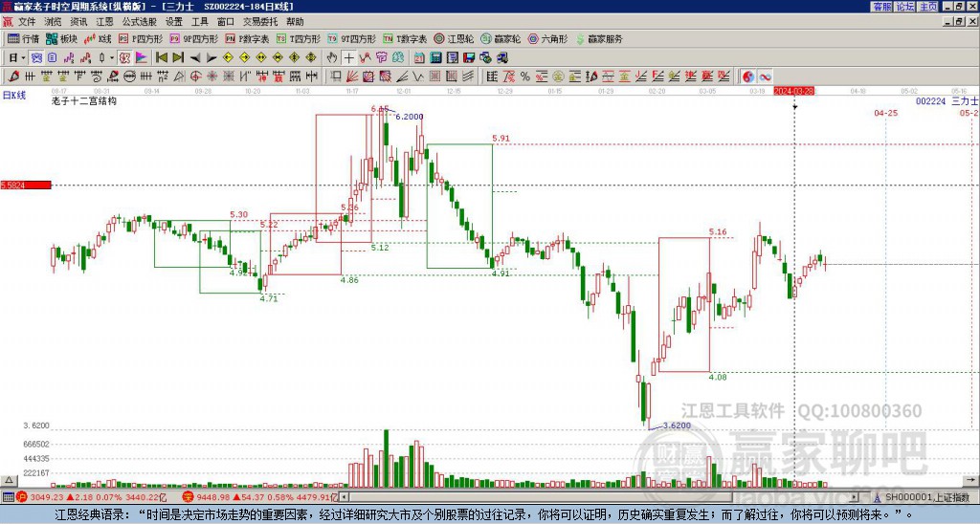
Task: Jump to first bar with skip-back icon
Action: click(161, 58)
